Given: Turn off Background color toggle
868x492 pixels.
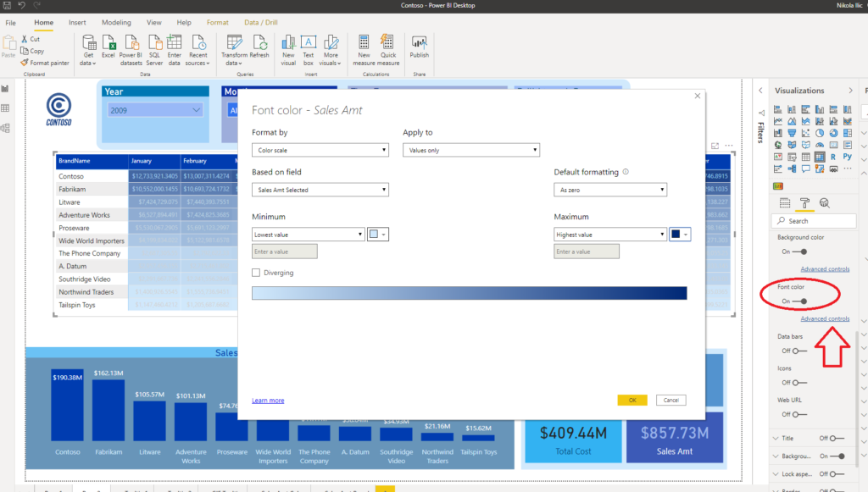Looking at the screenshot, I should [x=800, y=252].
